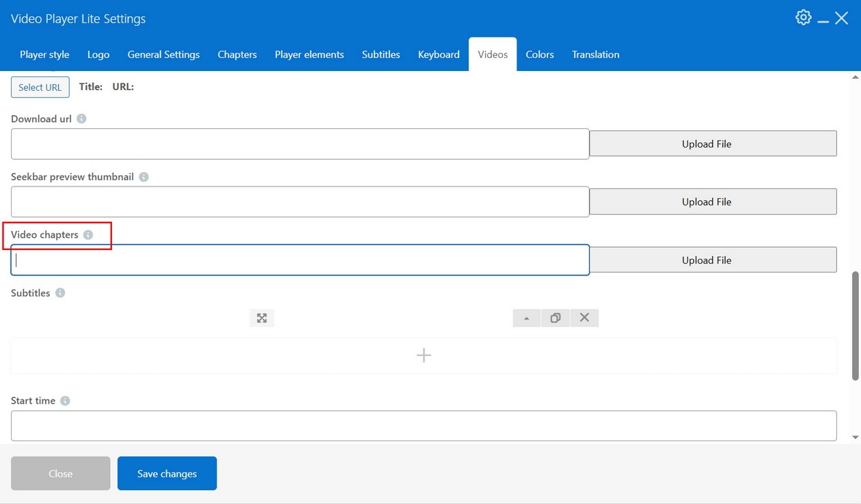Screen dimensions: 861x504
Task: Switch to the Player style tab
Action: [x=44, y=55]
